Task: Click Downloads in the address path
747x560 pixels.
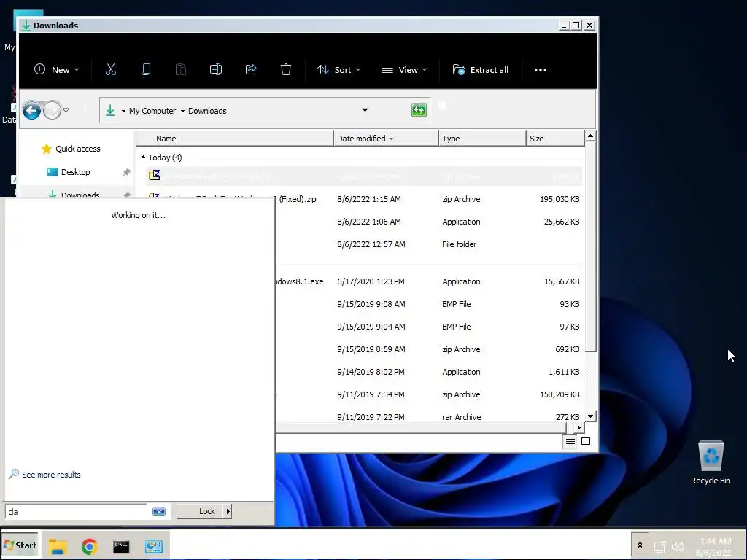Action: (x=207, y=111)
